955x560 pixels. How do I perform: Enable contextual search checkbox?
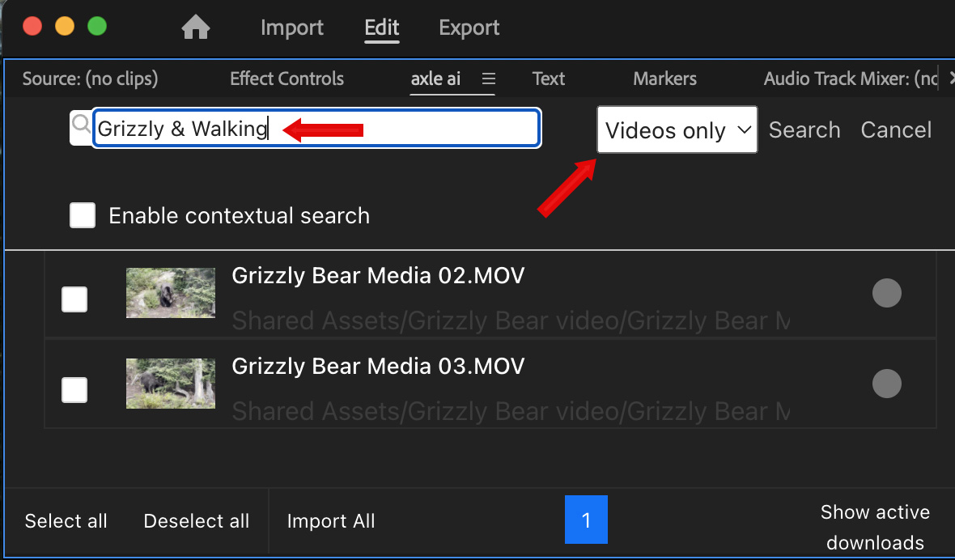click(83, 215)
